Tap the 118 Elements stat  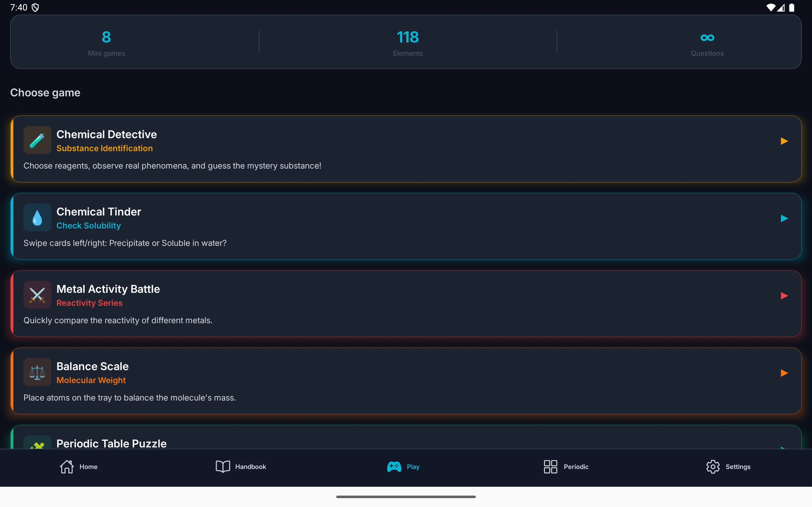pyautogui.click(x=408, y=42)
